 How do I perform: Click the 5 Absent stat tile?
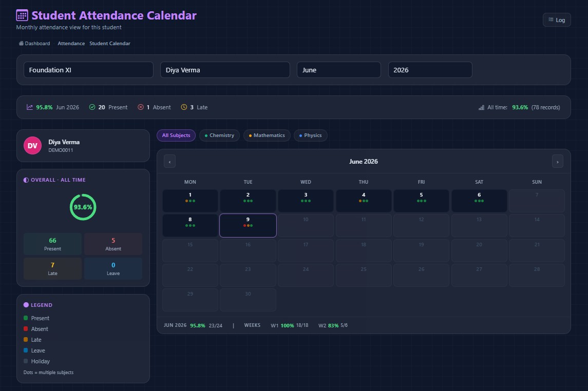coord(113,244)
